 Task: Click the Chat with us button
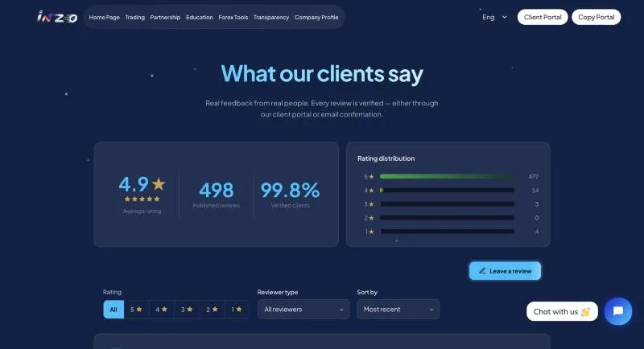coord(562,312)
